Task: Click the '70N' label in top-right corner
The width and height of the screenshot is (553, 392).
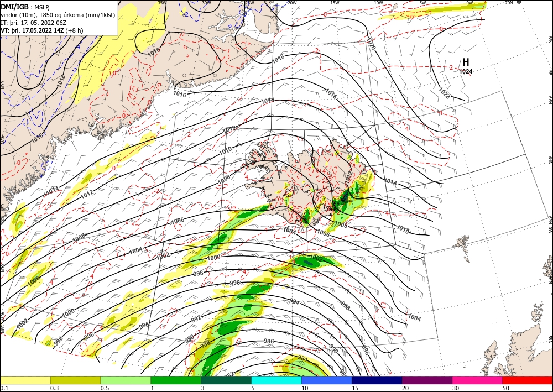Action: (509, 3)
